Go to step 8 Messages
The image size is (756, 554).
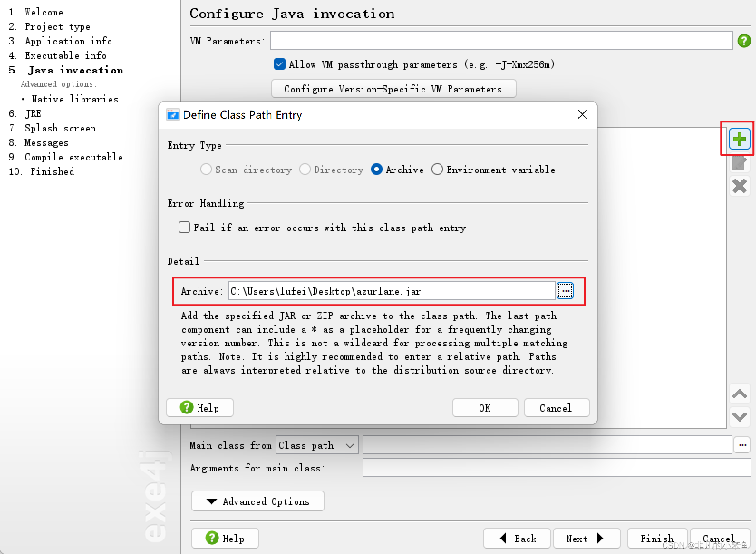(39, 143)
